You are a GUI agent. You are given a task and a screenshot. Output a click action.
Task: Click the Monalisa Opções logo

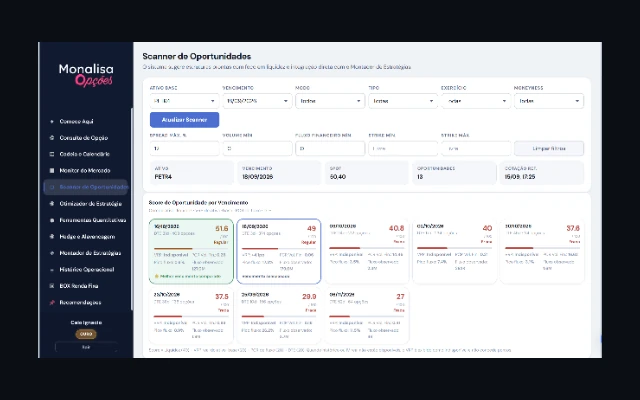click(x=86, y=75)
